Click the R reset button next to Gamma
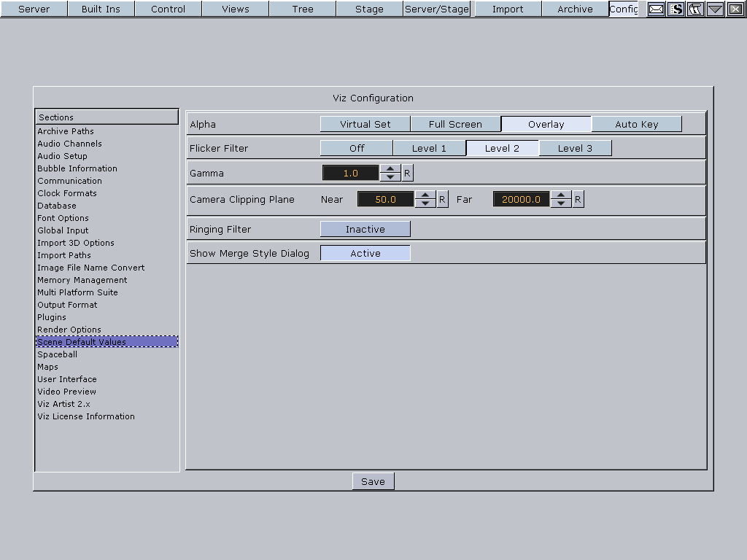Image resolution: width=747 pixels, height=560 pixels. (406, 173)
